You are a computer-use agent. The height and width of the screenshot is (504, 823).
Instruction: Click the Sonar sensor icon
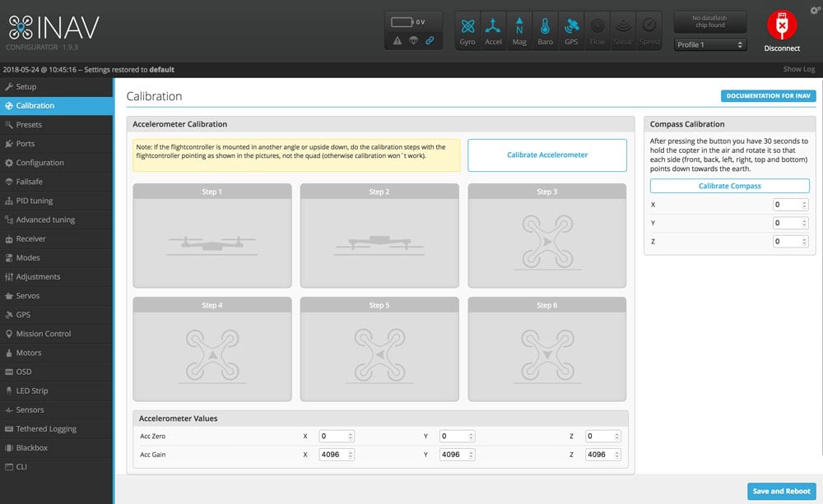click(x=623, y=31)
